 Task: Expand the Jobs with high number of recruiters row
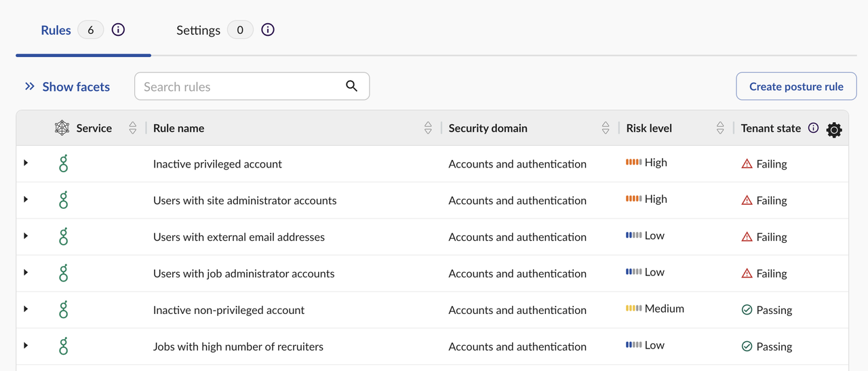[x=26, y=346]
